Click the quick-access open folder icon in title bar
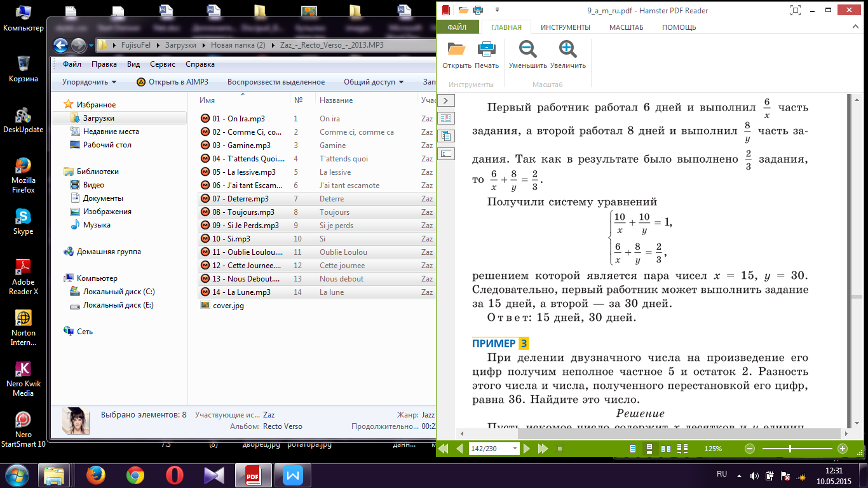The height and width of the screenshot is (488, 868). point(463,10)
